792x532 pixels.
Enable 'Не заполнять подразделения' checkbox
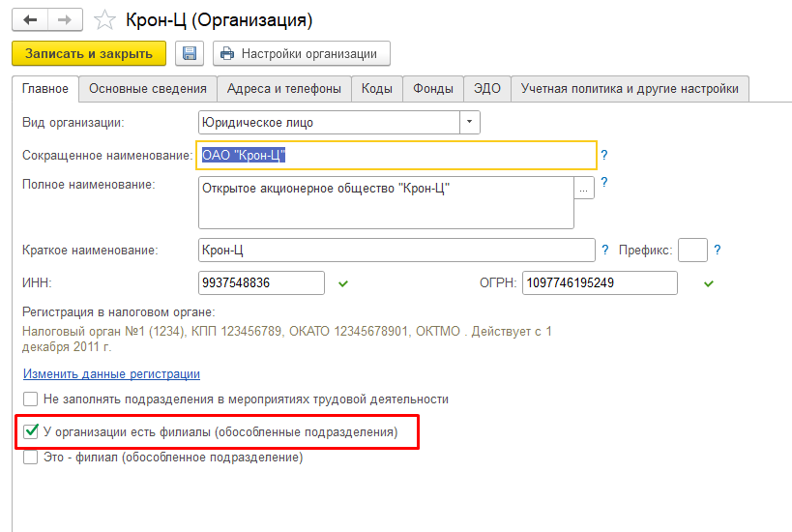31,399
